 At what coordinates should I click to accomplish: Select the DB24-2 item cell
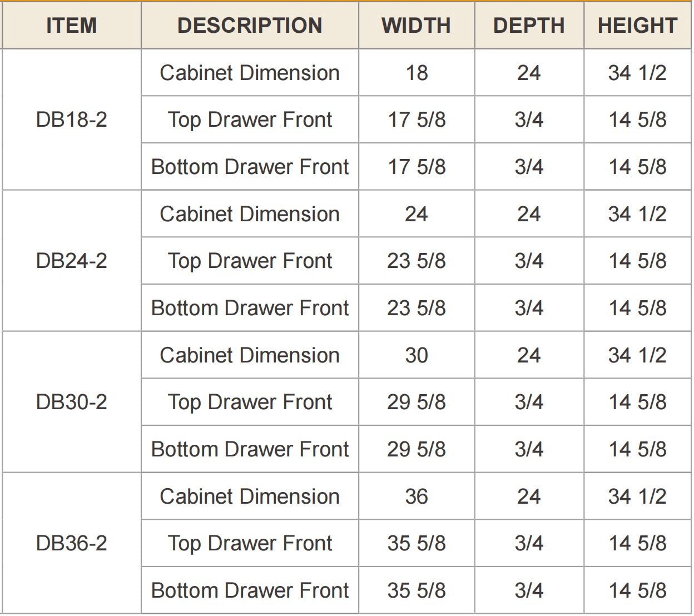coord(72,261)
